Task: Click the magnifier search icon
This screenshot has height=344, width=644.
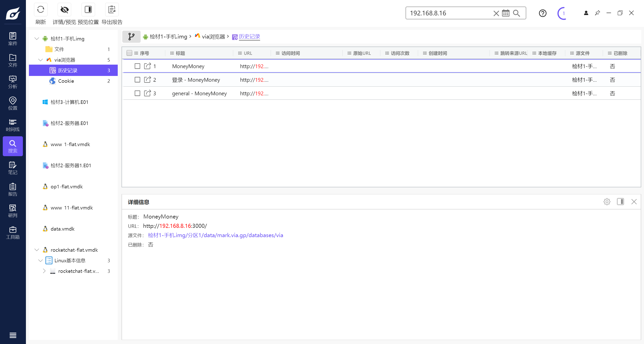Action: (x=516, y=13)
